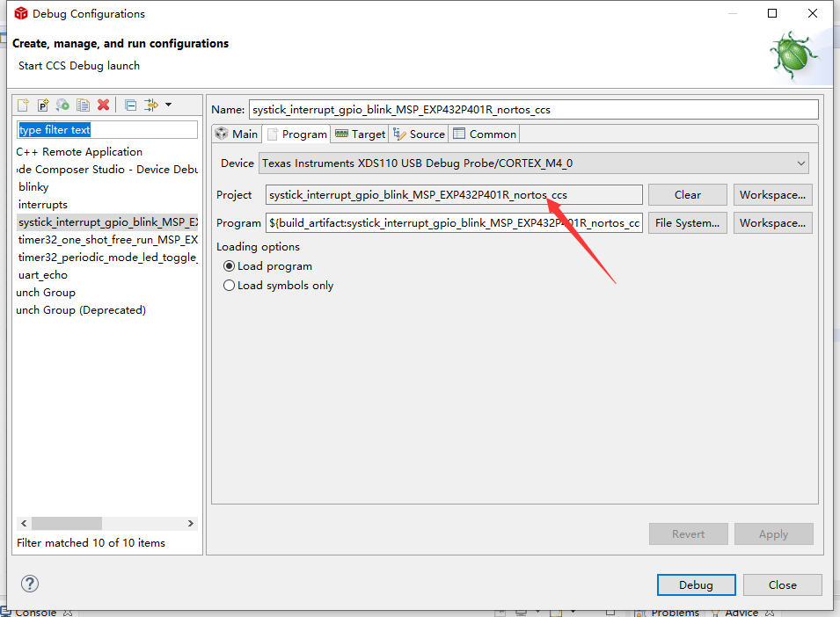Image resolution: width=840 pixels, height=617 pixels.
Task: Expand the toolbar filter dropdown arrow
Action: 169,105
